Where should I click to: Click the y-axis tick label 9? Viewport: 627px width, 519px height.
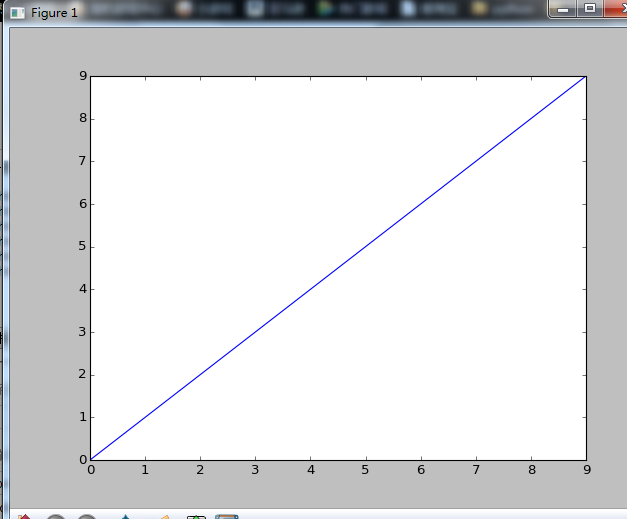[x=82, y=76]
